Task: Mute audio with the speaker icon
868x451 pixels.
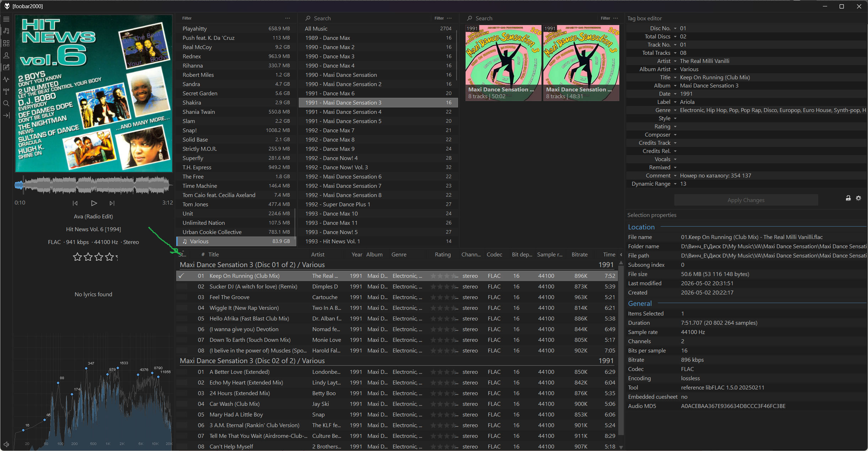Action: tap(6, 445)
